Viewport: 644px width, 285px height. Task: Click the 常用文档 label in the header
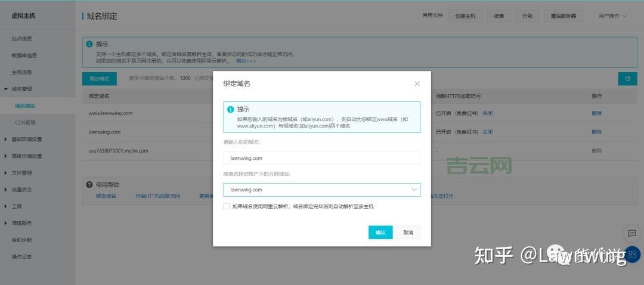point(432,16)
